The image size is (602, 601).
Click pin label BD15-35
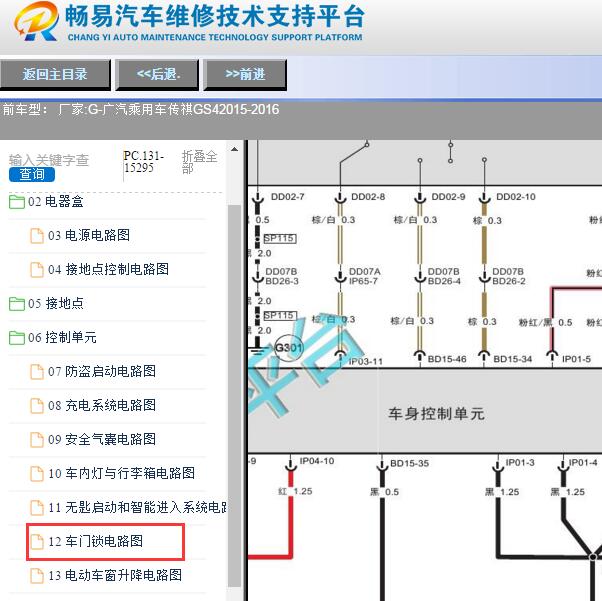point(409,463)
